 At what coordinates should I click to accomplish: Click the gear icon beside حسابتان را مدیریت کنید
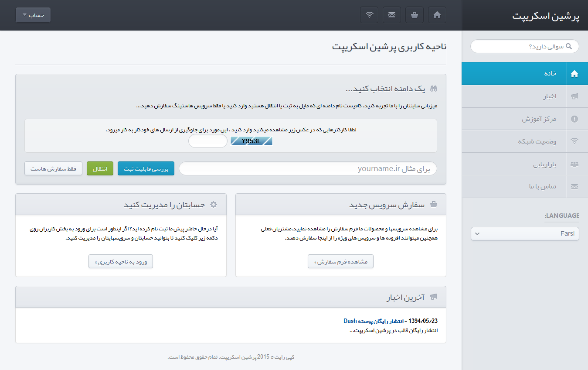pos(214,204)
